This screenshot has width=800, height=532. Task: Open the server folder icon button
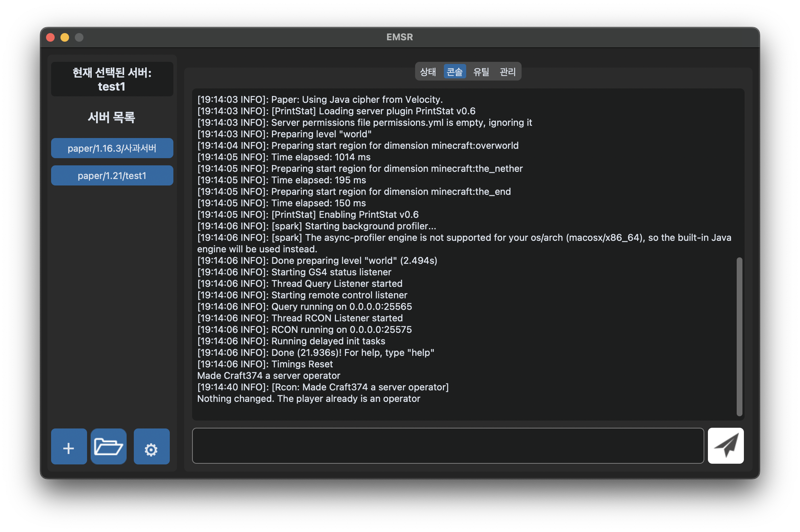[108, 446]
